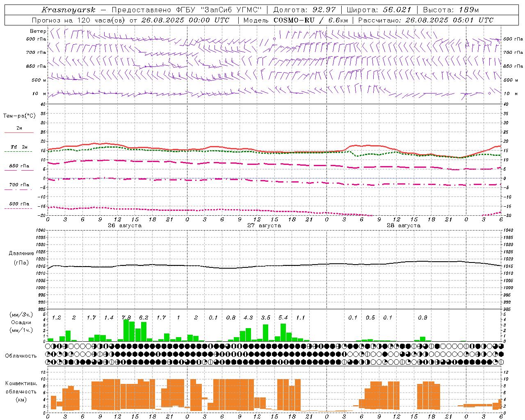Click the 1.2 precipitation total
525x420 pixels.
click(57, 318)
